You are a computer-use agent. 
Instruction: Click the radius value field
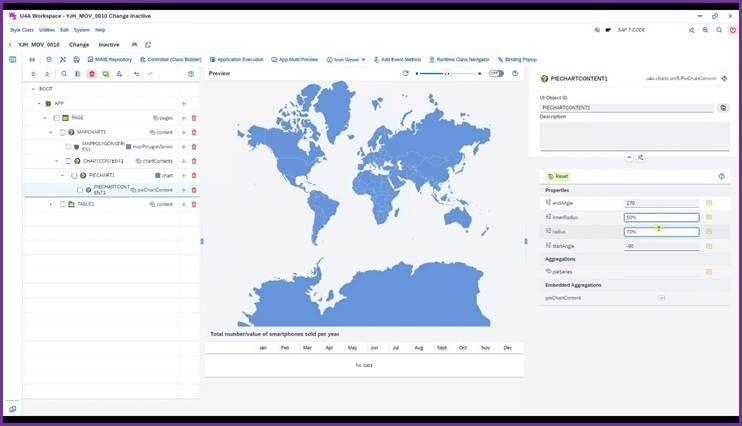click(x=661, y=232)
